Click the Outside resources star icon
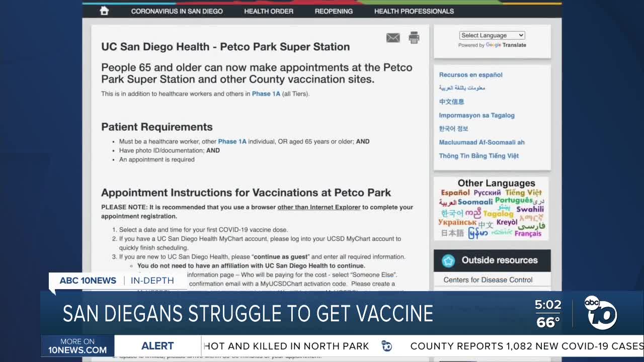 [448, 260]
